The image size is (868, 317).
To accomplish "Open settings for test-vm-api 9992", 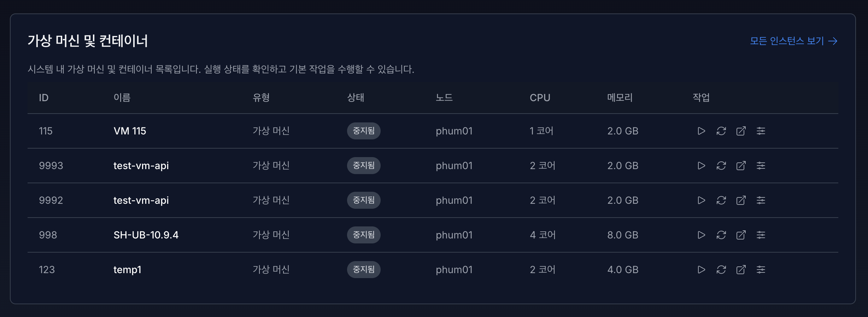I will pos(761,200).
